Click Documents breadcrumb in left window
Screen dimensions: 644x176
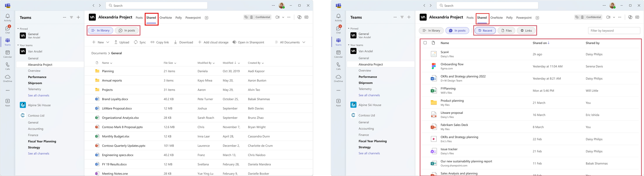tap(99, 53)
